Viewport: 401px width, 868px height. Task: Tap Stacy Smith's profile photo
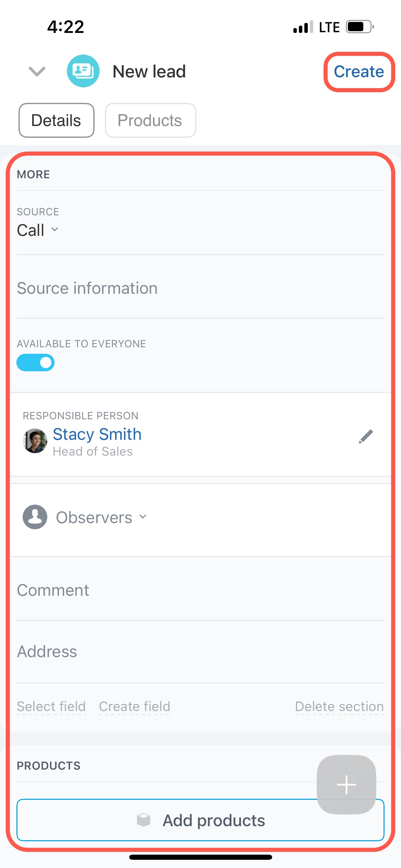(35, 441)
